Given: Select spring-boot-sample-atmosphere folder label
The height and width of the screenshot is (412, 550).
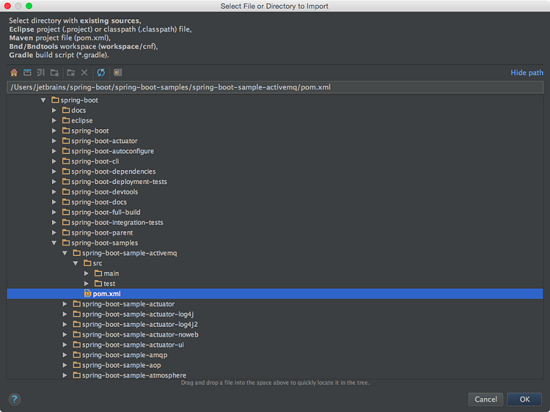Looking at the screenshot, I should [x=134, y=375].
